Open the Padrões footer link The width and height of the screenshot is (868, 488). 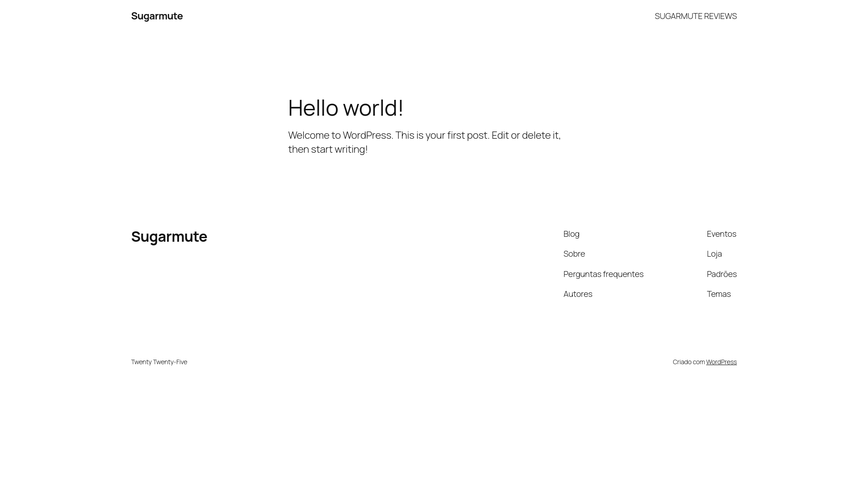[x=722, y=274]
